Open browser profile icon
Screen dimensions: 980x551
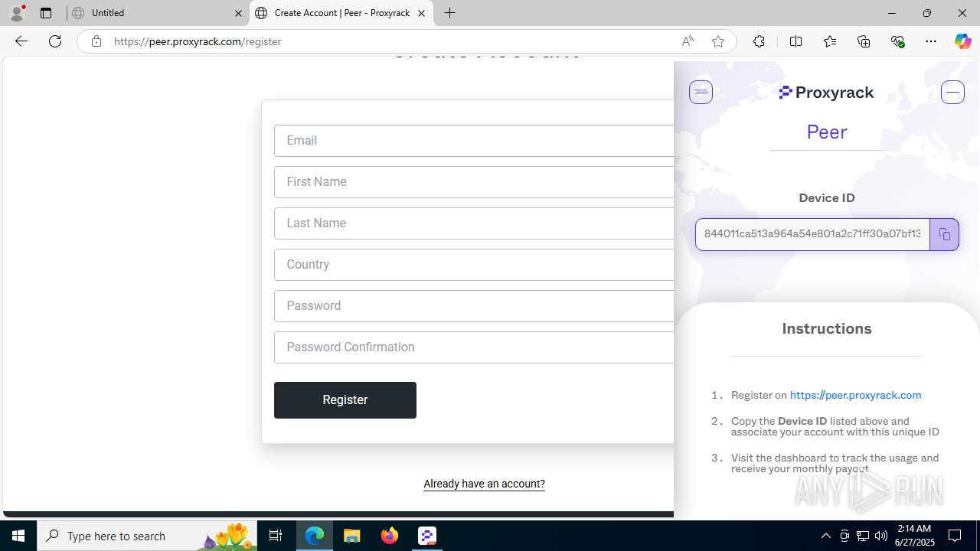point(17,13)
